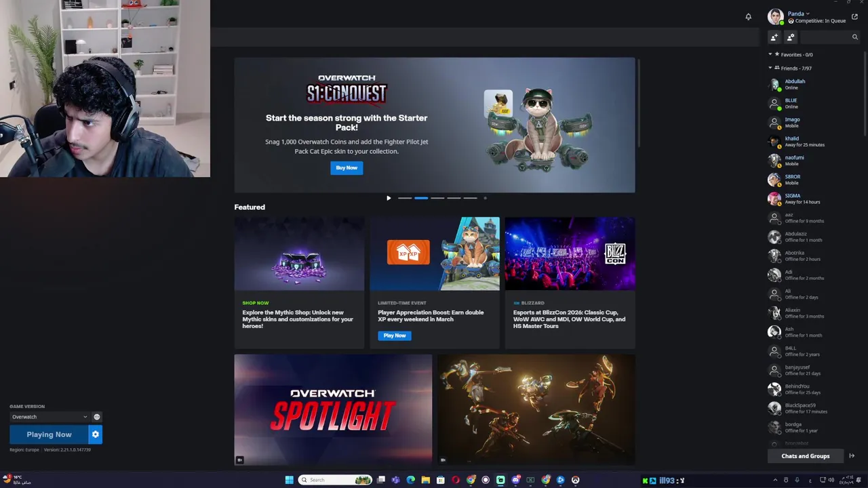
Task: Open Windows Start menu
Action: click(x=289, y=480)
